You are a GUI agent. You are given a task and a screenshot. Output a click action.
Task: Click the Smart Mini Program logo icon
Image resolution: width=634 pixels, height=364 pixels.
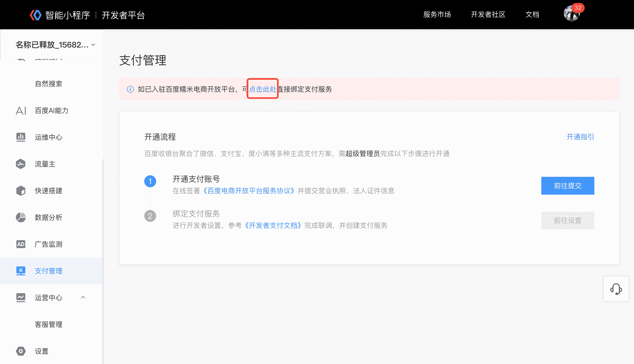pyautogui.click(x=35, y=15)
